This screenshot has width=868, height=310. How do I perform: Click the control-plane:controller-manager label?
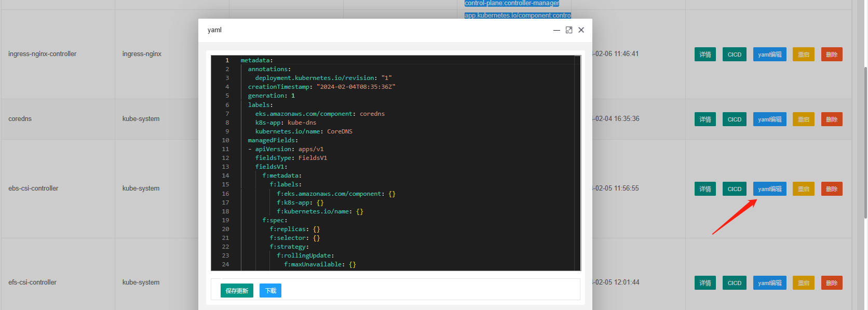[x=512, y=3]
